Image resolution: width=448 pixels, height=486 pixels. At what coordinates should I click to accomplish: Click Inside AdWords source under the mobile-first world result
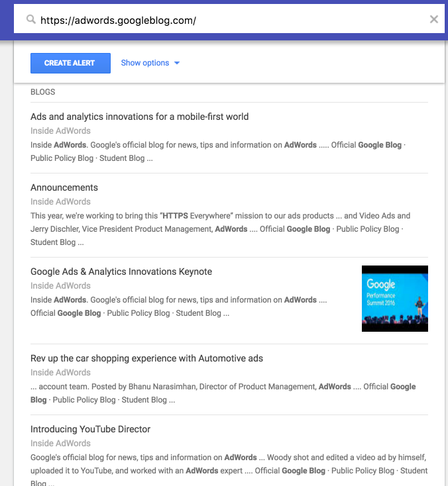pyautogui.click(x=60, y=131)
